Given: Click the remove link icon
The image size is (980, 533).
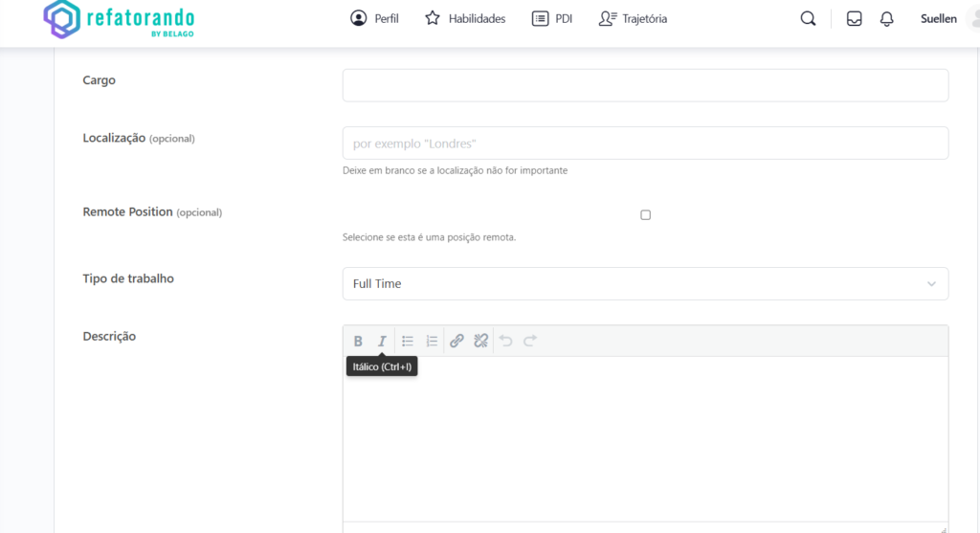Looking at the screenshot, I should 480,341.
